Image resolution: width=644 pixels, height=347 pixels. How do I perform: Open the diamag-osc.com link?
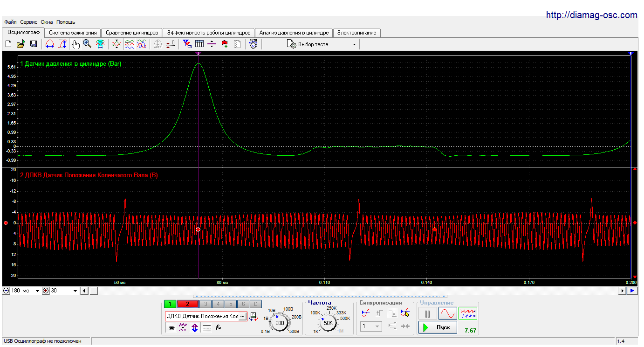tap(591, 15)
